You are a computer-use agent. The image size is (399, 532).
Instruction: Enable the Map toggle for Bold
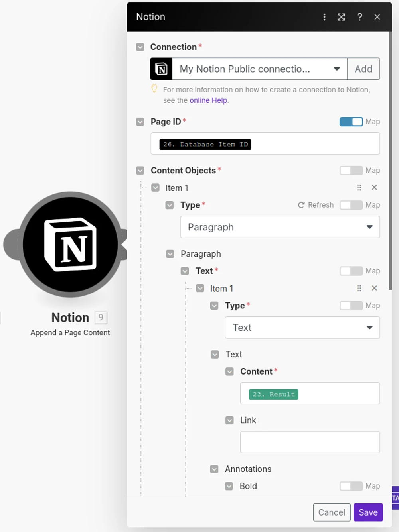pos(351,486)
